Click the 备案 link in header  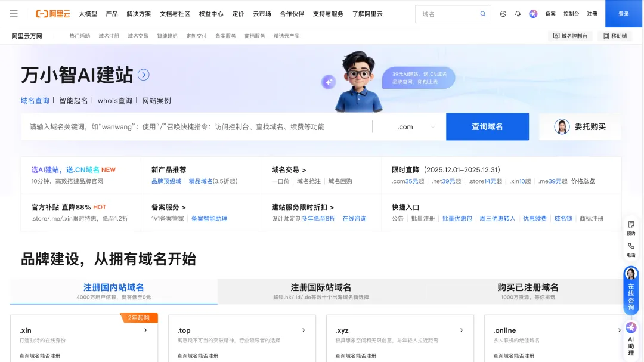coord(550,14)
